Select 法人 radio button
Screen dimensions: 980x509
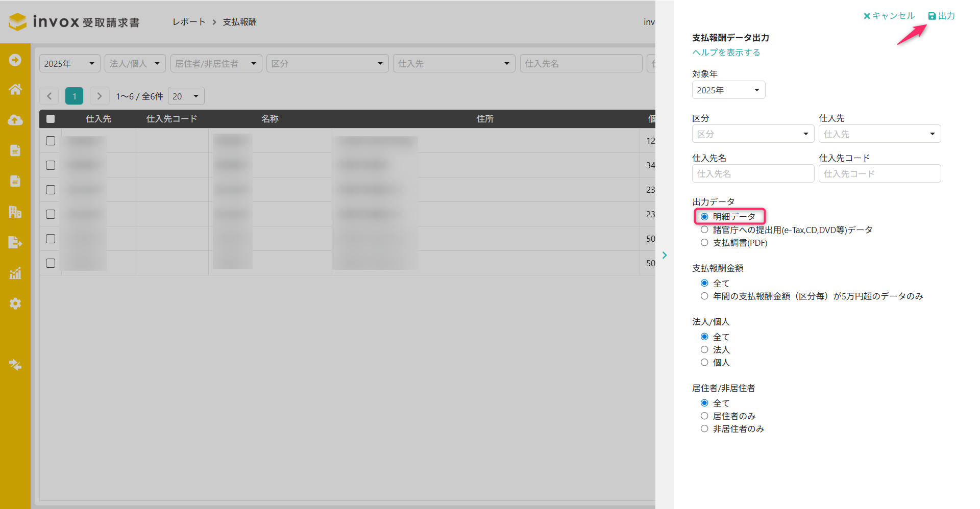(704, 350)
